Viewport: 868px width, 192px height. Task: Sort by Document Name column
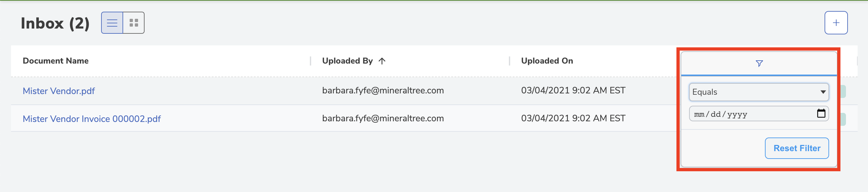click(56, 61)
